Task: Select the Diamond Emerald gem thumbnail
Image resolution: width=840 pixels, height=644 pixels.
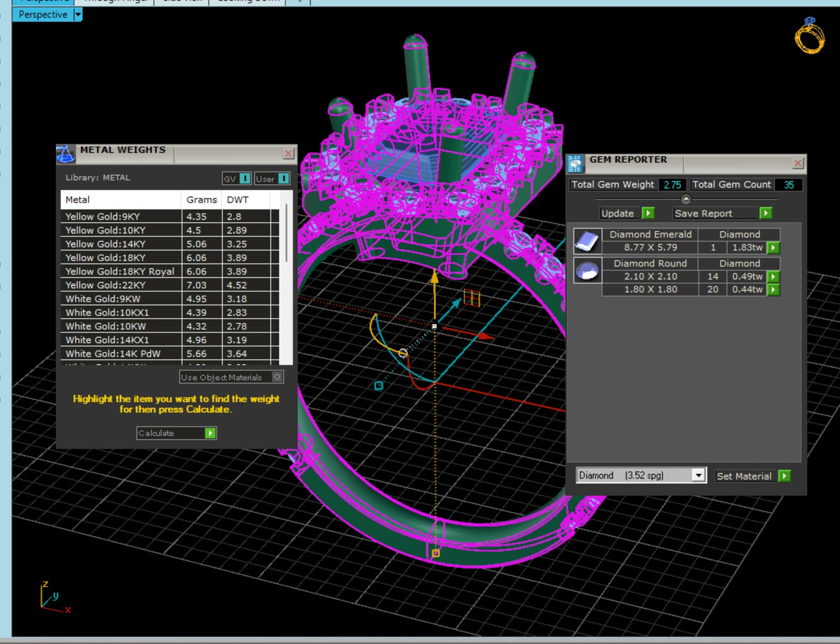Action: pos(587,241)
